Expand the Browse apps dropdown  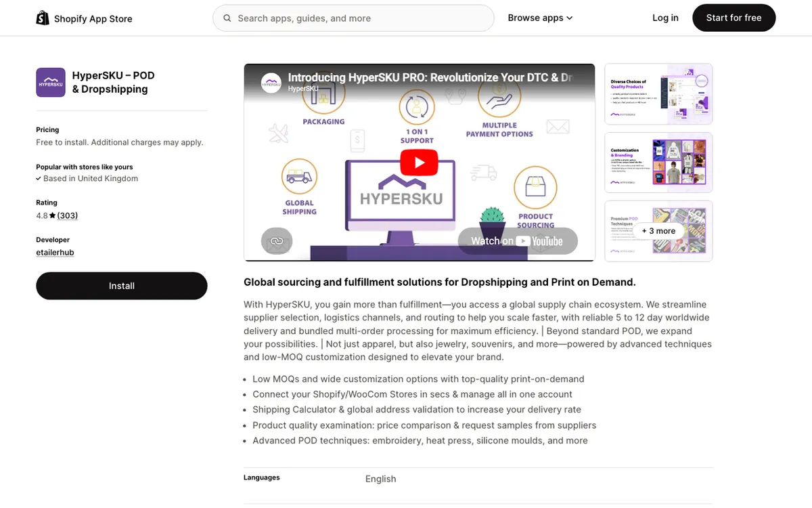(540, 18)
